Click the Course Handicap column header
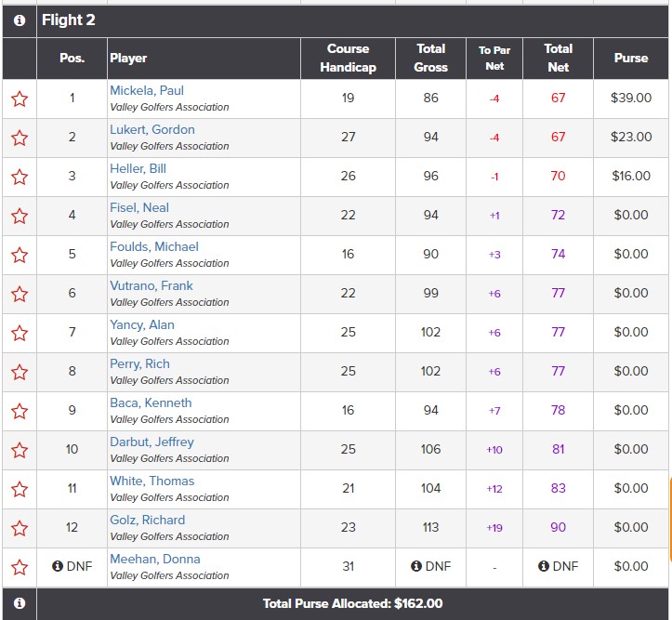 click(348, 58)
